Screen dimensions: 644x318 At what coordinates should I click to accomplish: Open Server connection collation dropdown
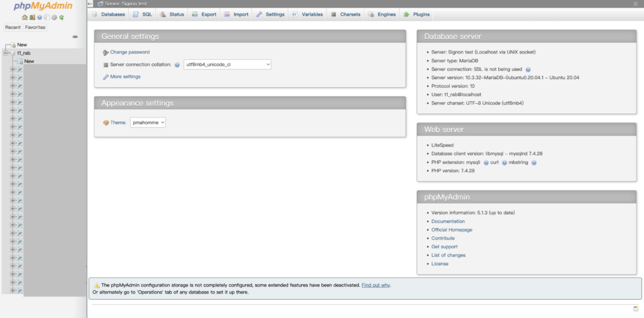point(227,64)
